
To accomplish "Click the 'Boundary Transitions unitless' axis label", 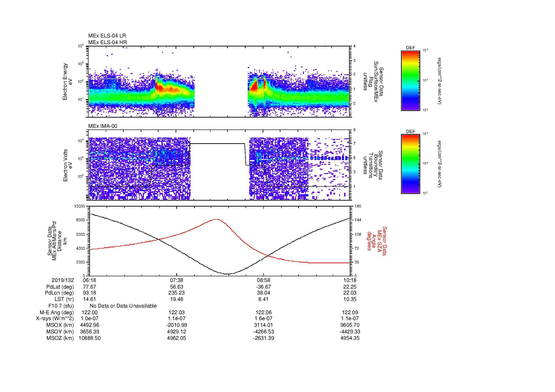I will click(373, 165).
